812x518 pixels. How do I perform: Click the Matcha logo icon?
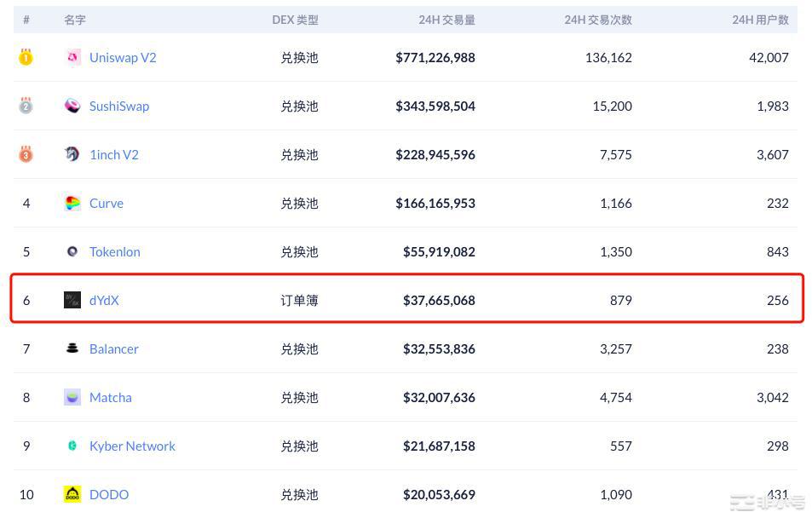(x=72, y=397)
